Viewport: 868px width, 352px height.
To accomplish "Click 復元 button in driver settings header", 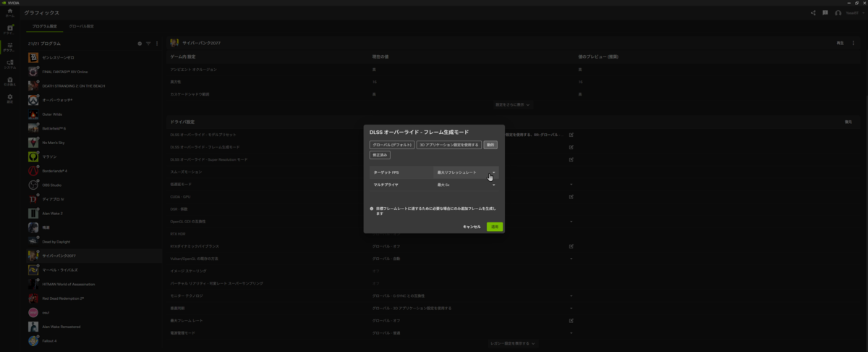I will (848, 122).
